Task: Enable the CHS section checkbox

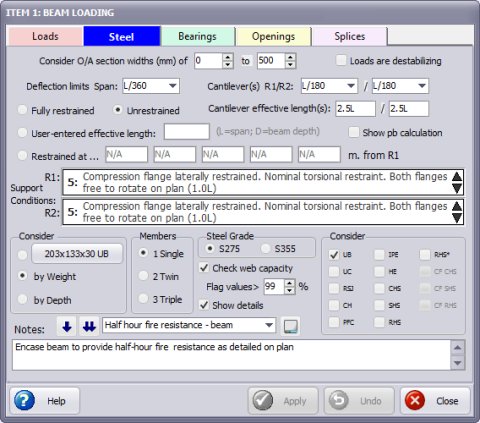Action: tap(379, 288)
